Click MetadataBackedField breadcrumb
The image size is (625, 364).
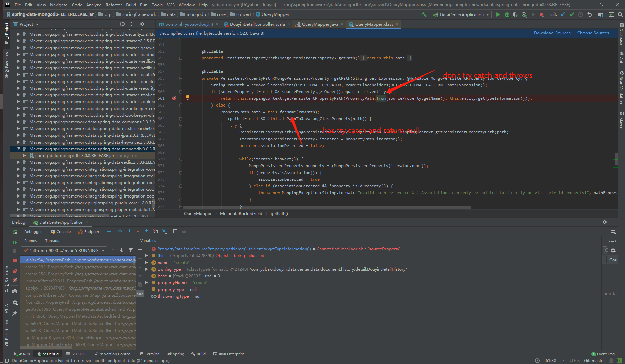[241, 214]
